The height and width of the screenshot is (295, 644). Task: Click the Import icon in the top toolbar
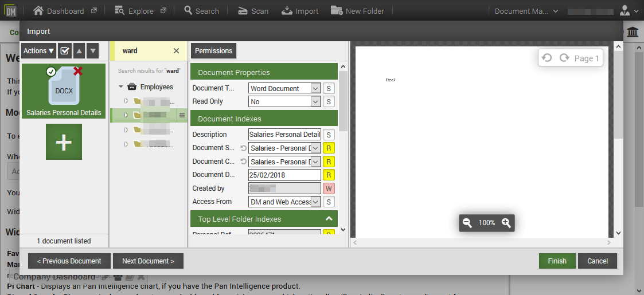tap(287, 11)
